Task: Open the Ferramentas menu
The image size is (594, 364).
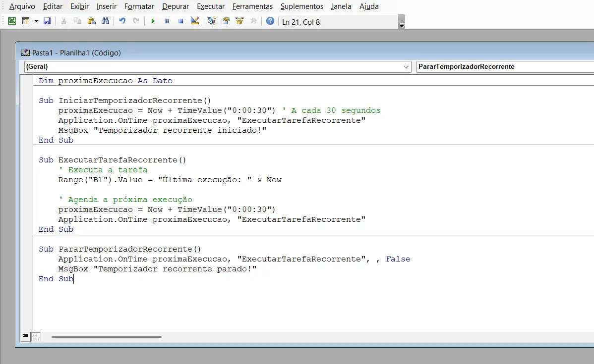Action: pos(252,6)
